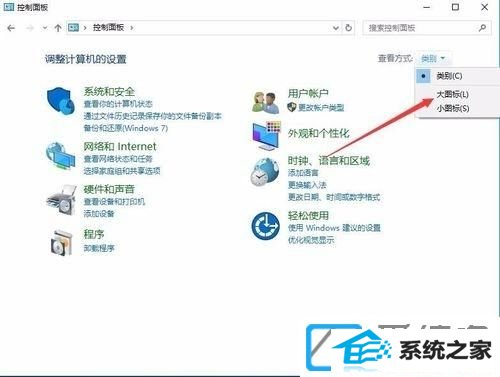
Task: Open 轻松使用 category link
Action: pos(308,215)
